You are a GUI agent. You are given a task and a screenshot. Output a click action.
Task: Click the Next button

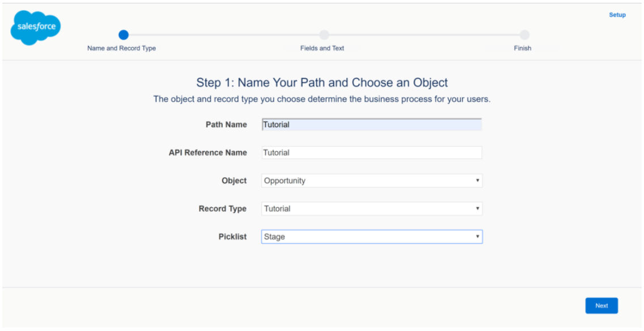tap(601, 305)
